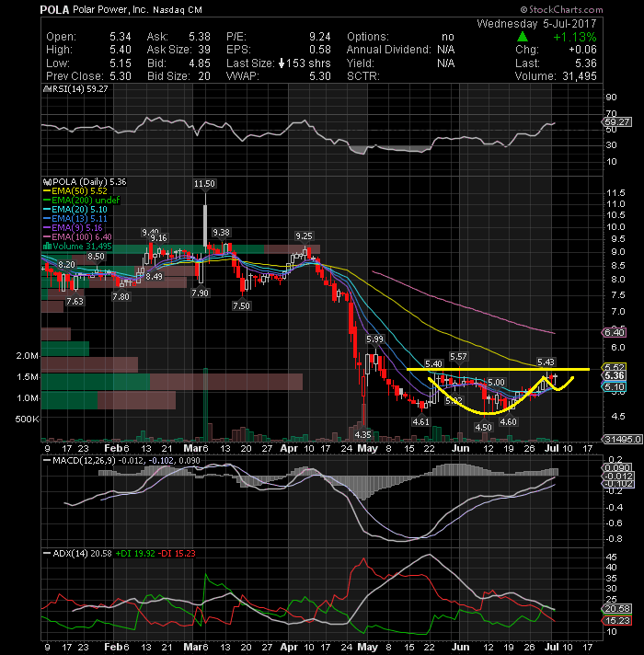The height and width of the screenshot is (655, 644).
Task: Click the 4.35 low price label
Action: pos(362,435)
